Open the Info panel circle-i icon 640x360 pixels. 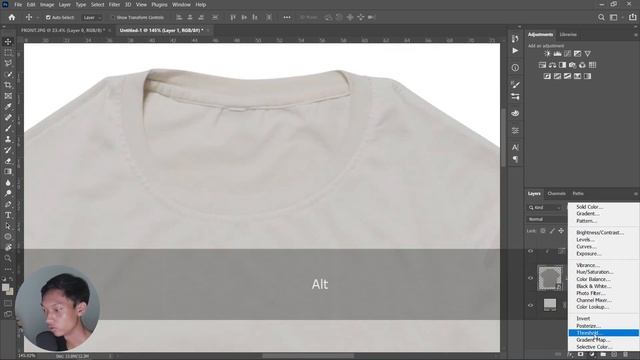click(x=515, y=68)
